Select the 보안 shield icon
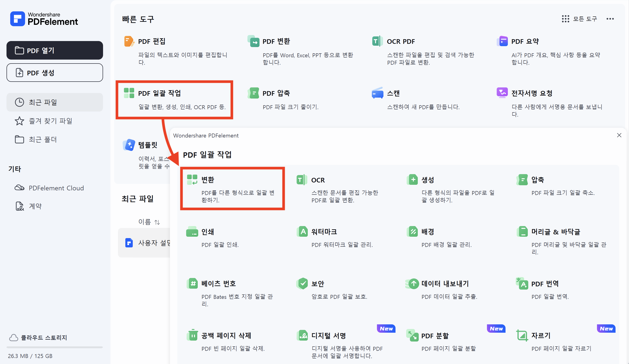 point(303,284)
